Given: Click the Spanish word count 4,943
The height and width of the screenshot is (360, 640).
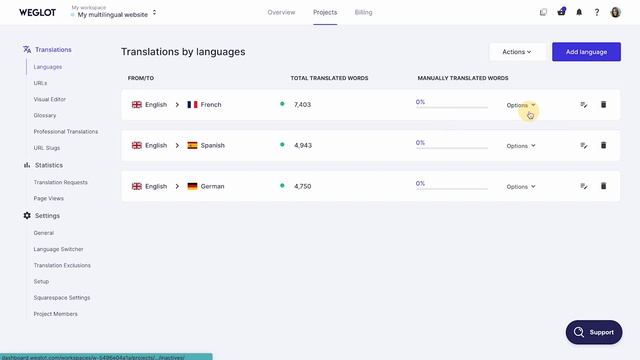Looking at the screenshot, I should click(303, 145).
